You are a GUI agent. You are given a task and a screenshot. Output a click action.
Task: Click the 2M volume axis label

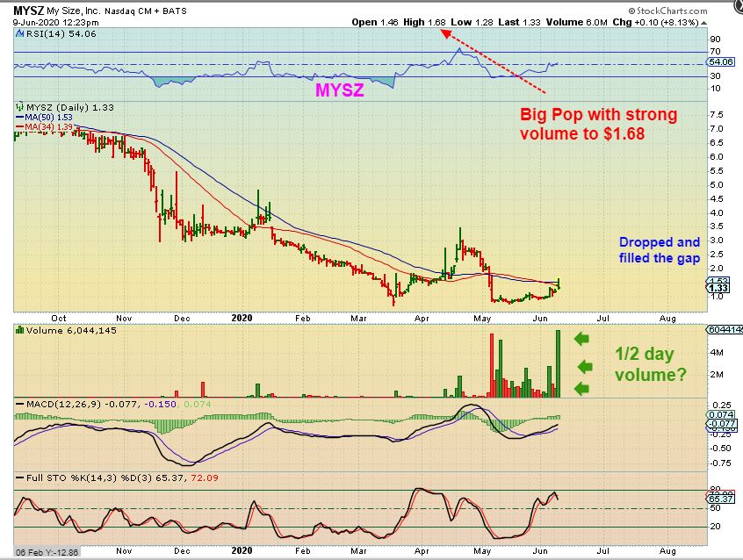coord(717,374)
